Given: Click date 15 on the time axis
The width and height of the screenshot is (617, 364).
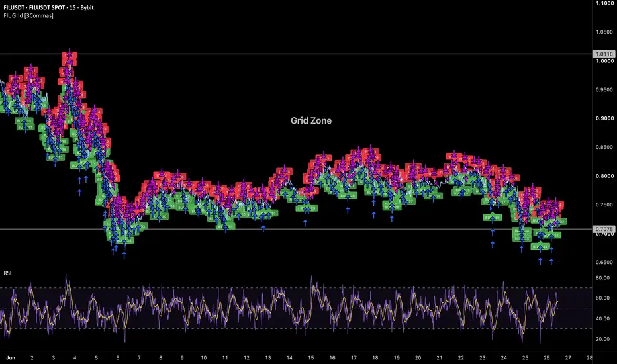Looking at the screenshot, I should point(311,357).
